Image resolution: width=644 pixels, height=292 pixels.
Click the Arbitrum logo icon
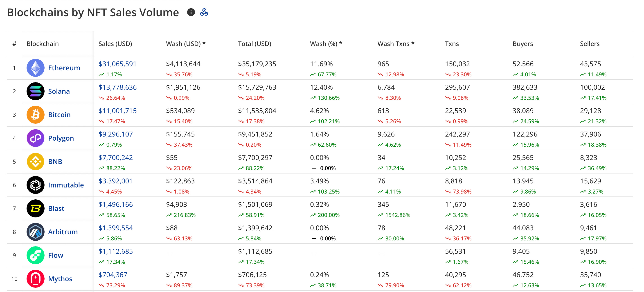pyautogui.click(x=36, y=232)
